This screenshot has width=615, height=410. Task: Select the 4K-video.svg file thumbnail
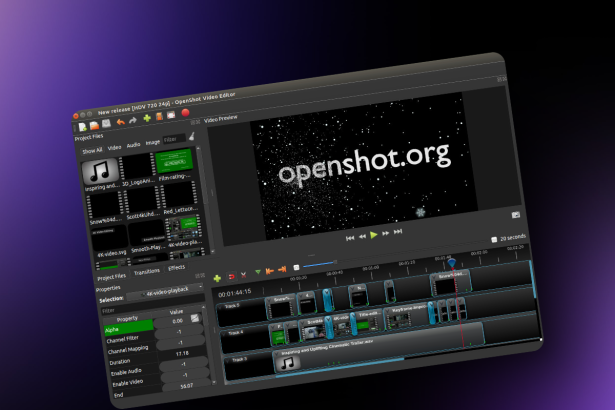pyautogui.click(x=110, y=239)
